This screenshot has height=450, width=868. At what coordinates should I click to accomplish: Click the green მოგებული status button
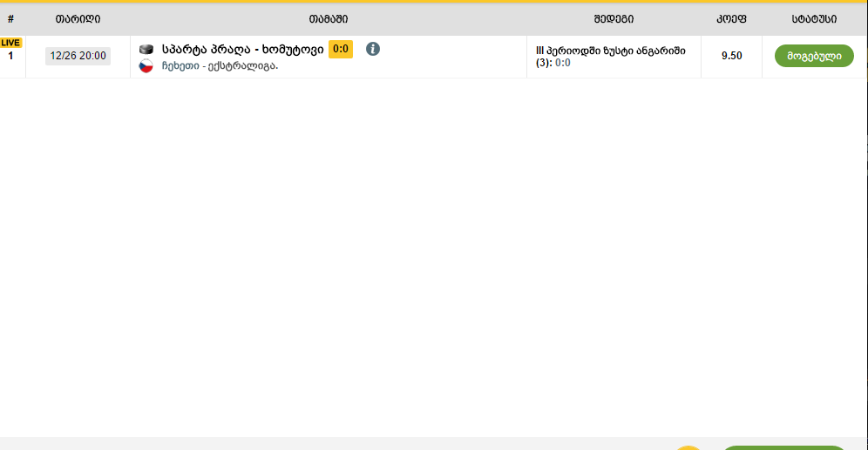pos(814,56)
